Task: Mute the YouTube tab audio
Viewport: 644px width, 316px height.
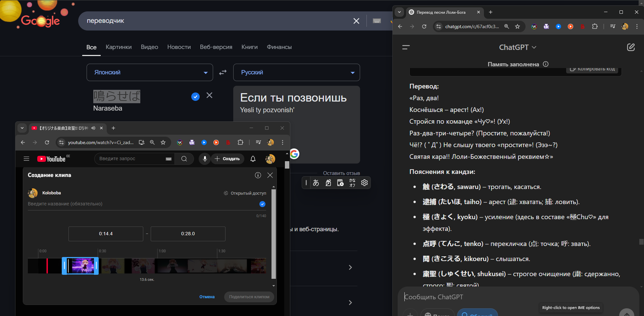Action: [x=93, y=128]
